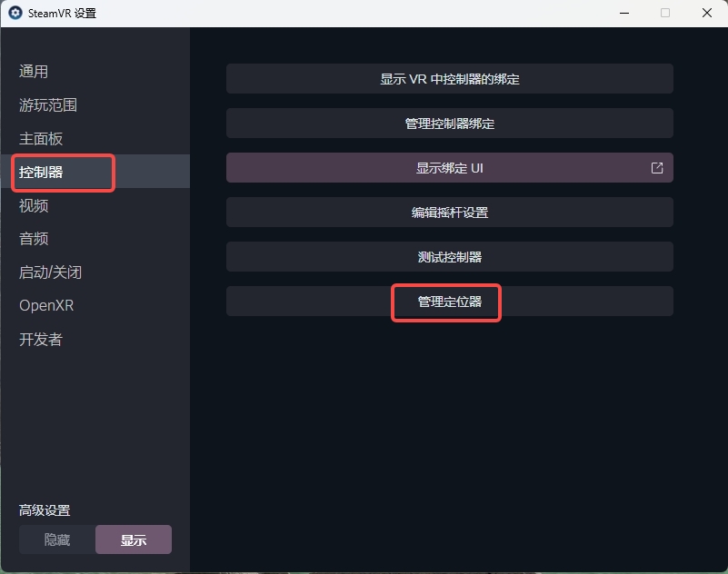This screenshot has width=728, height=574.
Task: Select 主面板 in the sidebar
Action: pyautogui.click(x=41, y=139)
